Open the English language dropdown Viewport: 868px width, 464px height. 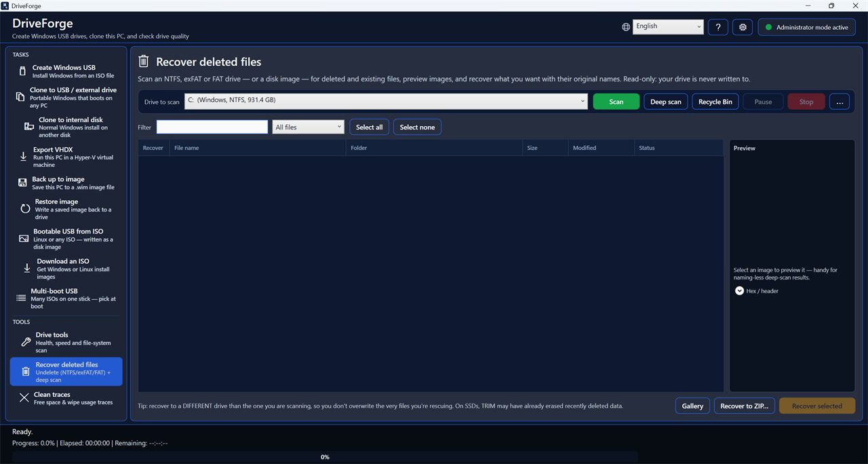(668, 26)
